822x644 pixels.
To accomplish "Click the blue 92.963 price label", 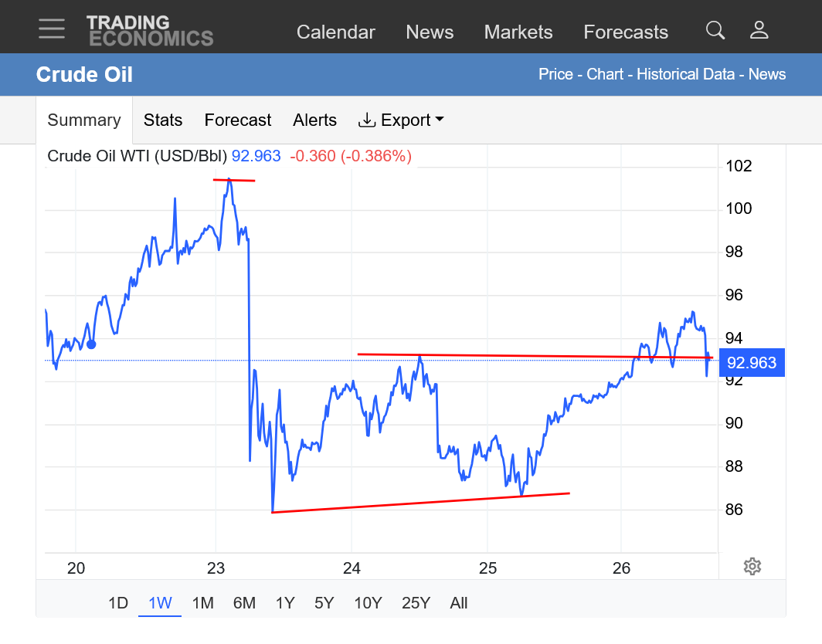I will pyautogui.click(x=752, y=362).
